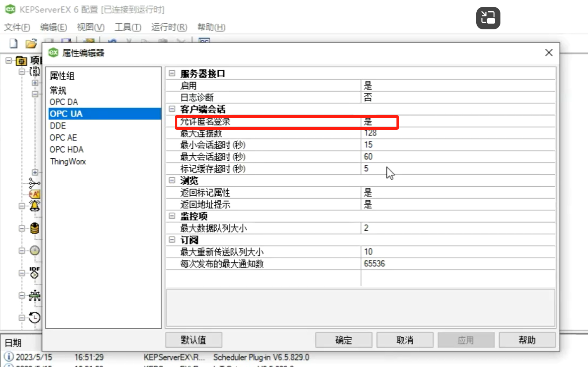Viewport: 588px width, 367px height.
Task: Click the 启用 value field showing 是
Action: [458, 86]
